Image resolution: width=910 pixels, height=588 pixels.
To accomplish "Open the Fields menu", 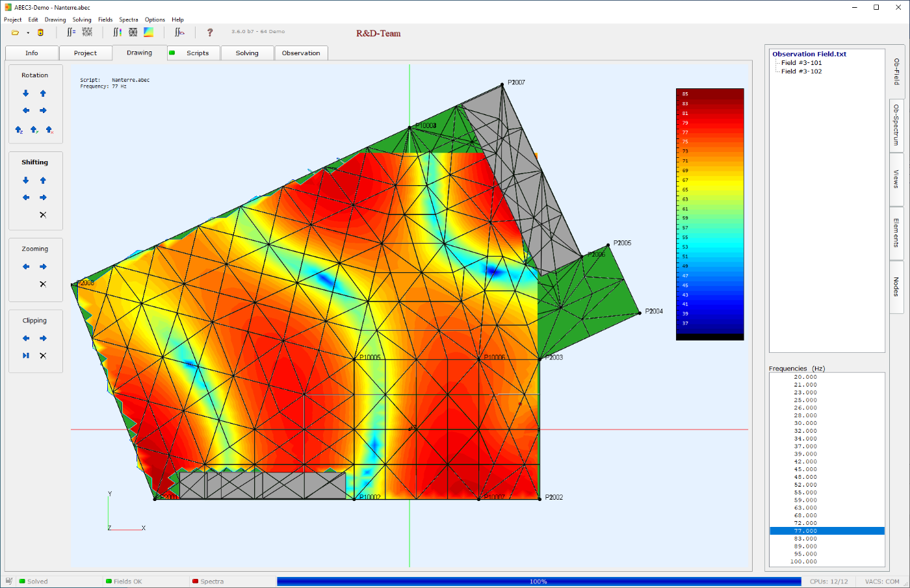I will 105,19.
